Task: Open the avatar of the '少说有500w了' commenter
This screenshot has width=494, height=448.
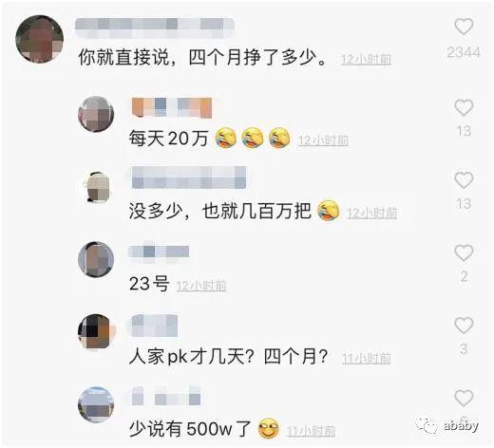Action: pos(96,404)
